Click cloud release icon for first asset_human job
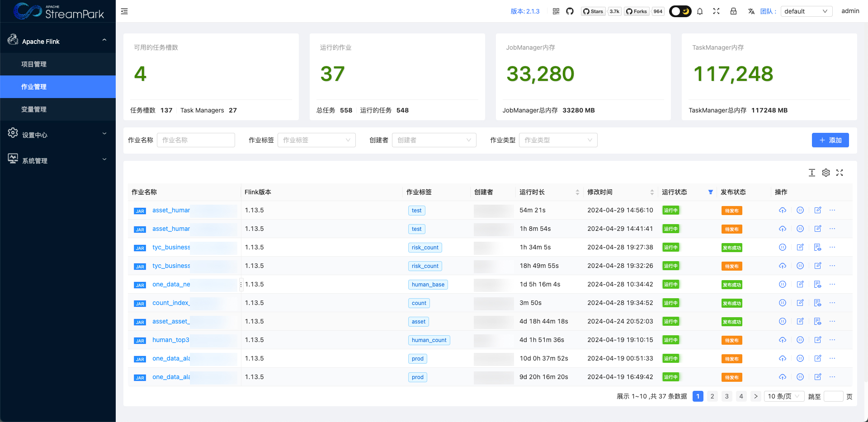This screenshot has width=868, height=422. coord(783,210)
